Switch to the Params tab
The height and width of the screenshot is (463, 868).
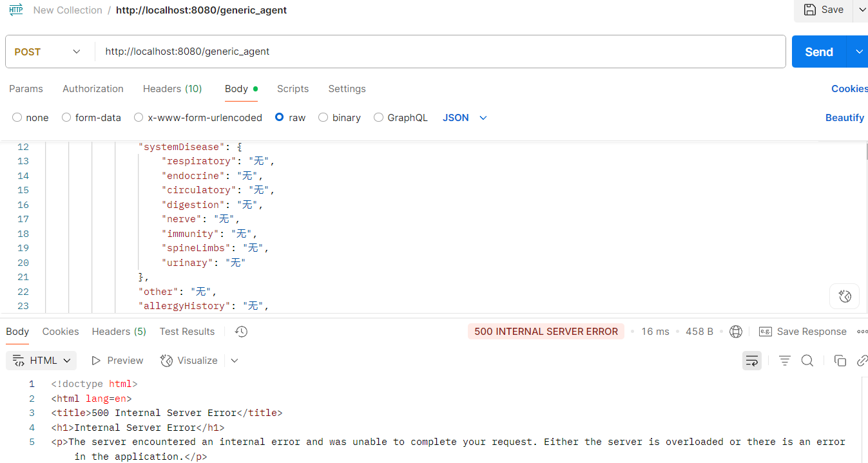26,89
